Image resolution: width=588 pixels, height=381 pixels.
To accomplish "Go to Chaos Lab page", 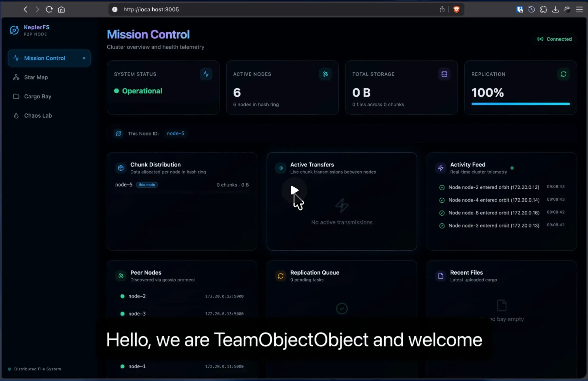I will pos(38,116).
